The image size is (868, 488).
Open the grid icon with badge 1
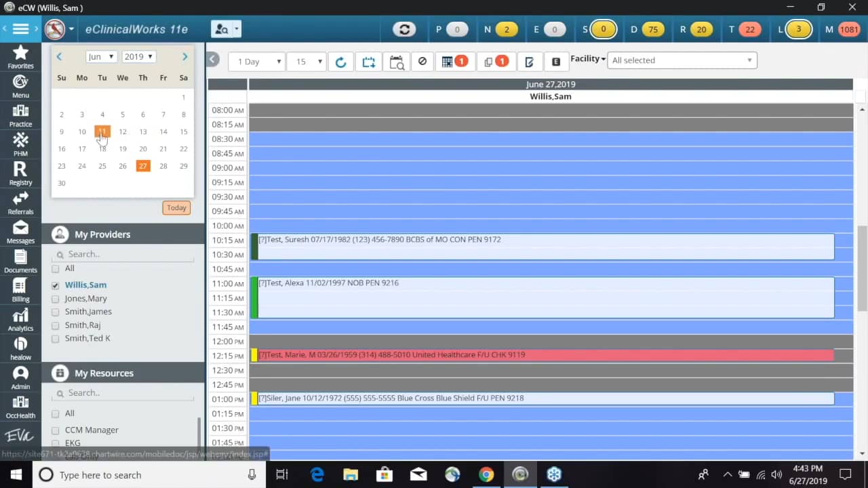click(454, 62)
